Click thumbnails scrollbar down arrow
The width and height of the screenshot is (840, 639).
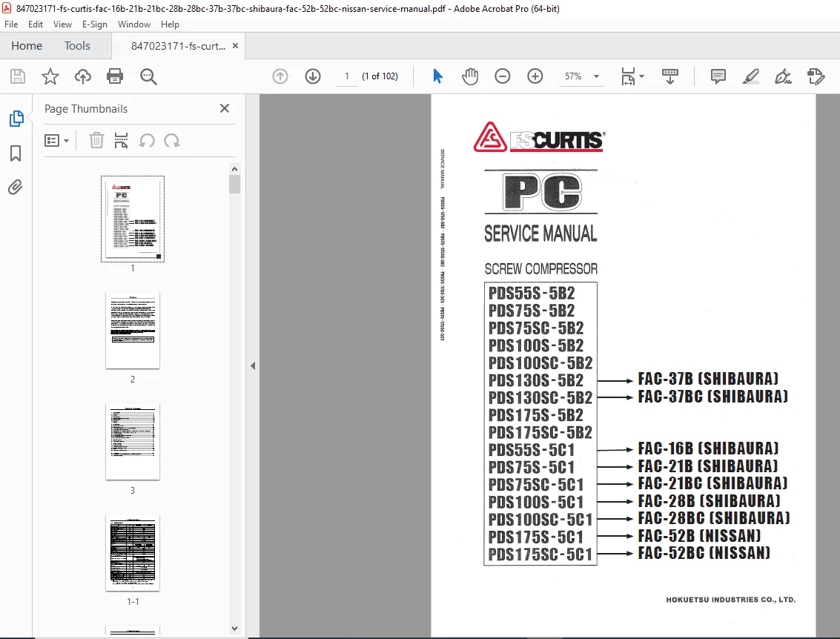(234, 629)
